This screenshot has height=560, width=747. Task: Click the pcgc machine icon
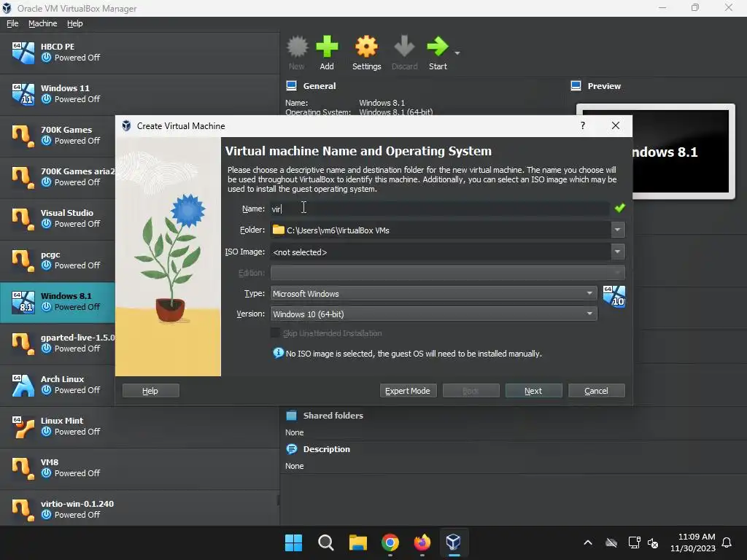coord(23,260)
